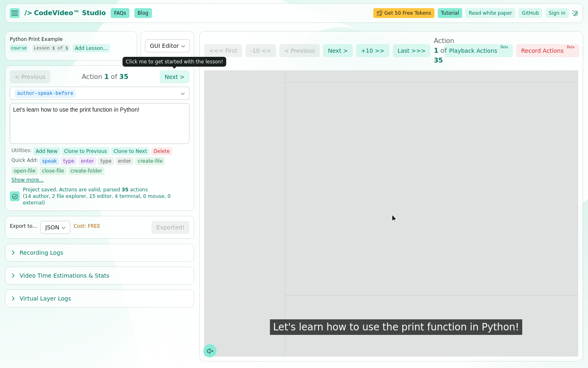Click the Cost: FREE label
The image size is (588, 368).
[x=87, y=226]
